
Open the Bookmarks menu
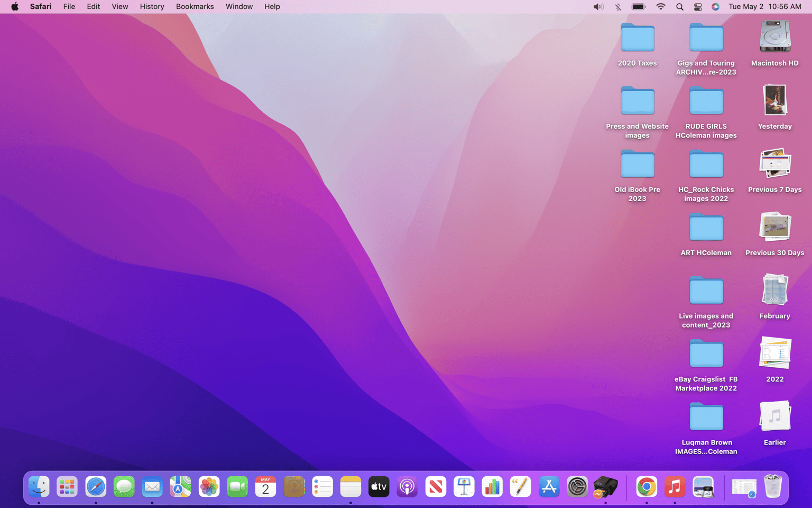coord(195,6)
